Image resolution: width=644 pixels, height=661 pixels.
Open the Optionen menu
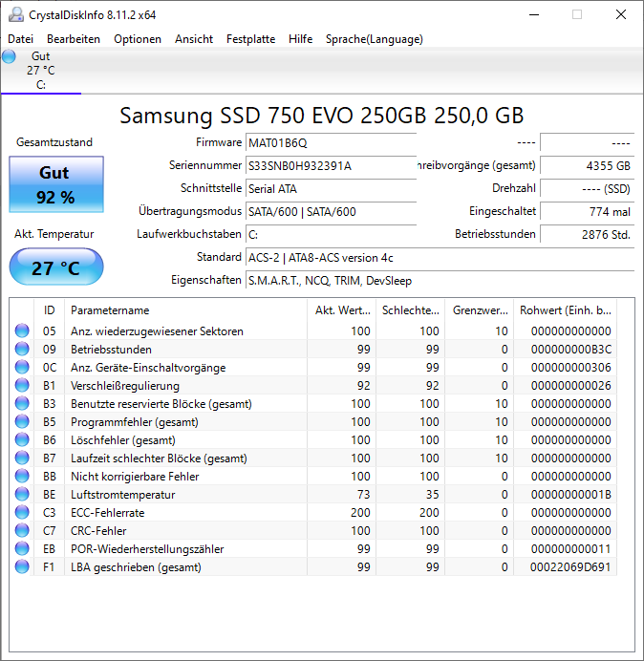click(138, 39)
